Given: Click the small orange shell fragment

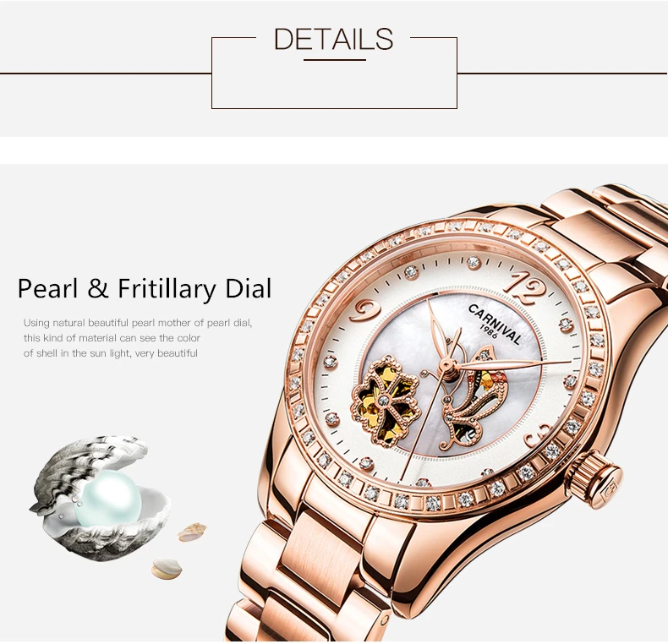Looking at the screenshot, I should coord(193,531).
